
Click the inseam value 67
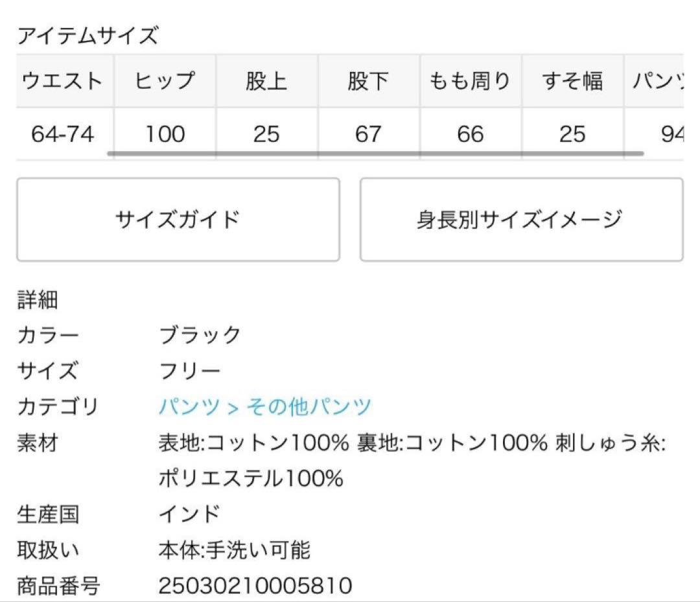tap(369, 135)
